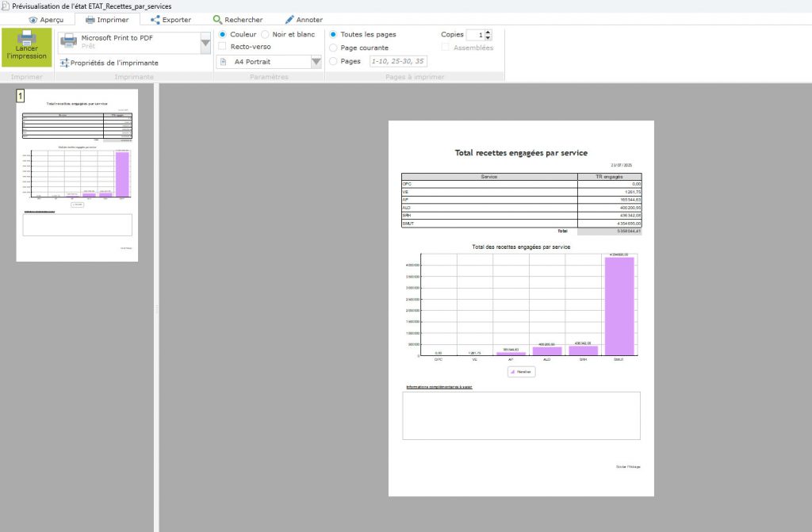Open Propriétés de l'imprimante
This screenshot has height=532, width=812.
pyautogui.click(x=109, y=63)
